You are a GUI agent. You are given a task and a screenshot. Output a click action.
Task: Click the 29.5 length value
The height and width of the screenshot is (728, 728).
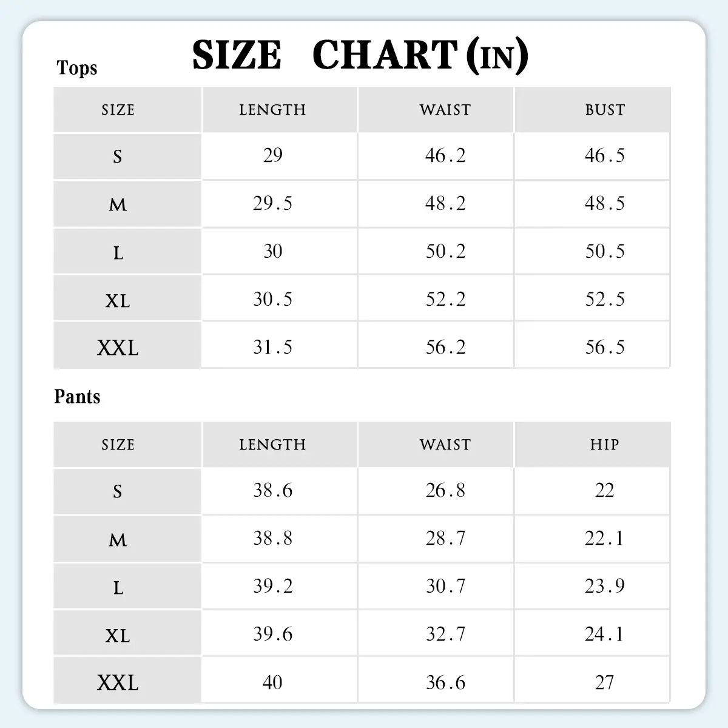point(272,204)
